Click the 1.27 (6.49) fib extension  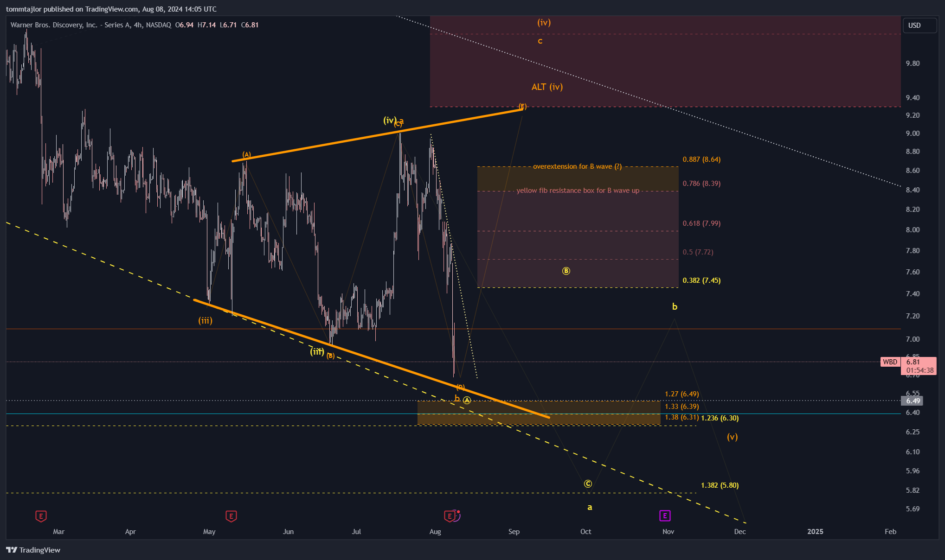point(681,394)
